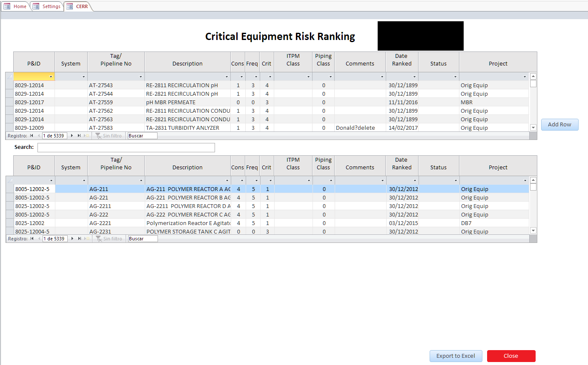The image size is (588, 365).
Task: Expand Date Ranked dropdown in bottom table
Action: tap(415, 181)
